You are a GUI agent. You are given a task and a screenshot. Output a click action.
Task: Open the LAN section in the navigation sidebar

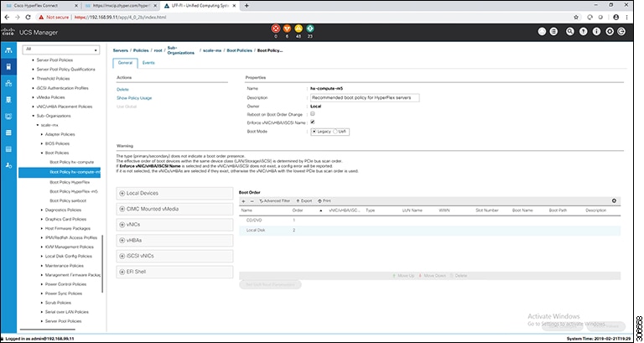click(x=9, y=83)
